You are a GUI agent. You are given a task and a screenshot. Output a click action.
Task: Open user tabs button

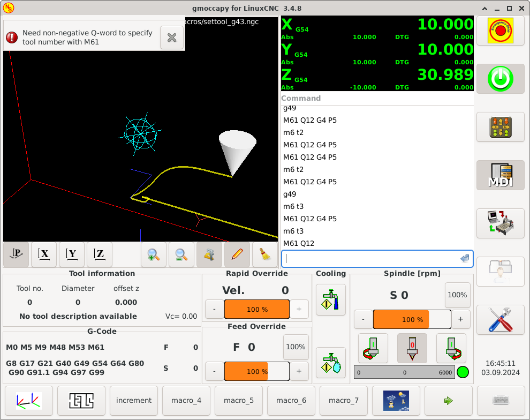pyautogui.click(x=500, y=272)
